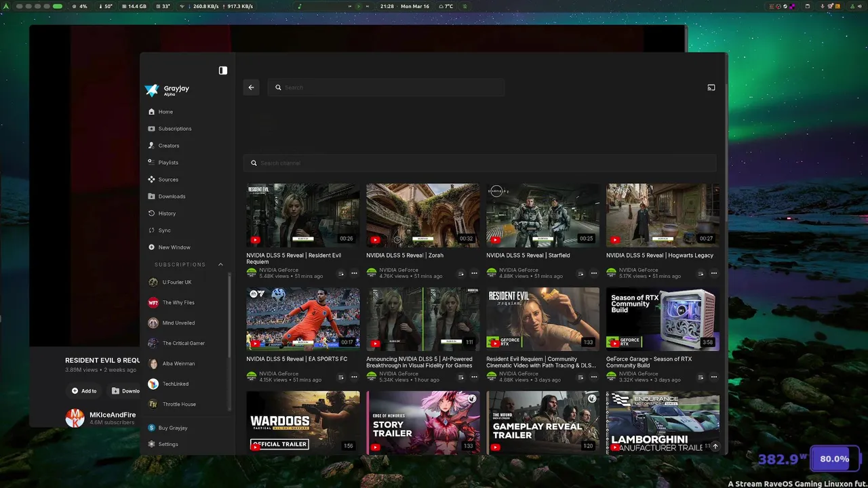The image size is (868, 488).
Task: Open the Story Trailer video thumbnail
Action: (x=422, y=422)
